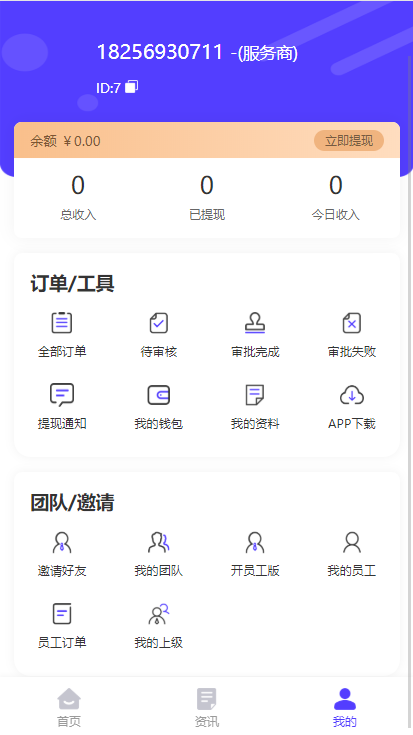
Task: Tap the 立即提现 withdraw button
Action: pyautogui.click(x=349, y=141)
